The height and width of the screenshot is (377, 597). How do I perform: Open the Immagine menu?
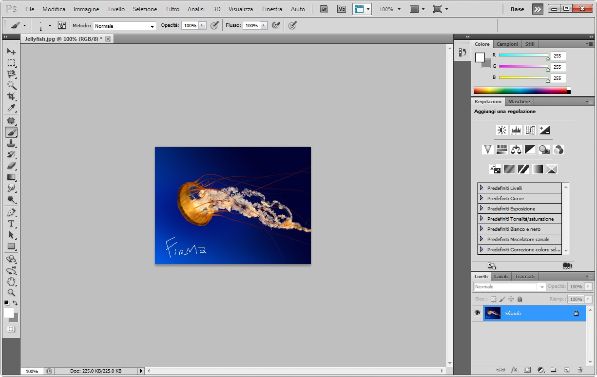click(86, 9)
